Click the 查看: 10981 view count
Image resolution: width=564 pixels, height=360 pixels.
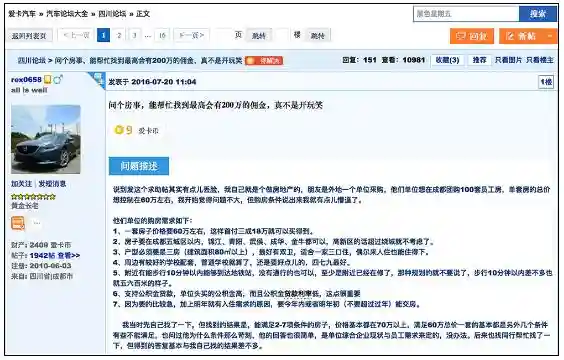click(403, 60)
